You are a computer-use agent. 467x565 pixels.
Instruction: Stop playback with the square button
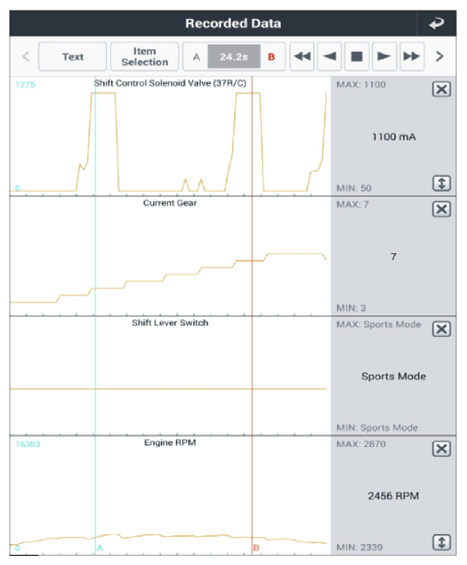pos(357,56)
